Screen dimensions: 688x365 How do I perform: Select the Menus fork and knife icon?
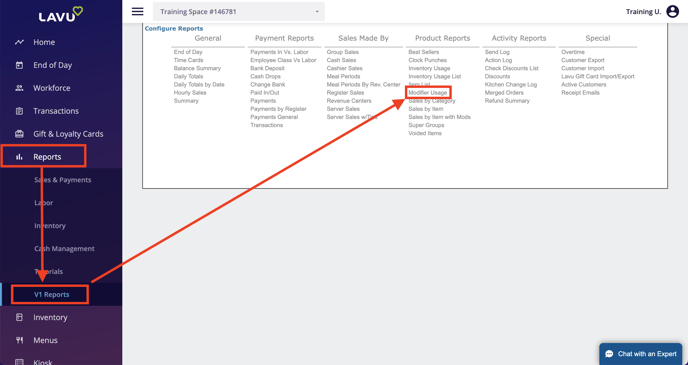coord(19,340)
